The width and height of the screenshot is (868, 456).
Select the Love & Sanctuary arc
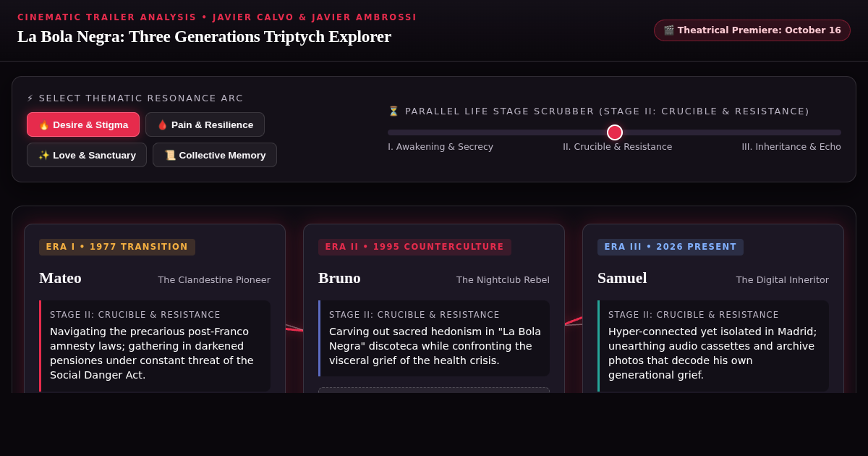click(87, 155)
